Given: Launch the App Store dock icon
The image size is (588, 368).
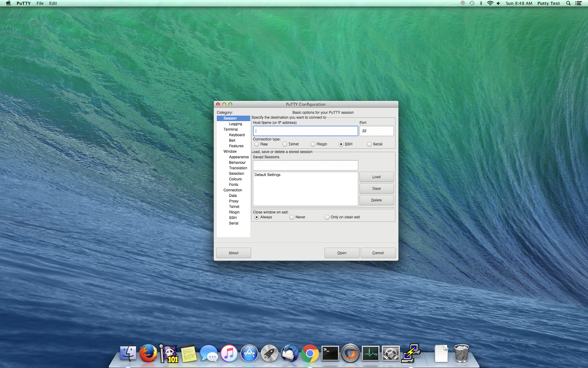Looking at the screenshot, I should (249, 354).
